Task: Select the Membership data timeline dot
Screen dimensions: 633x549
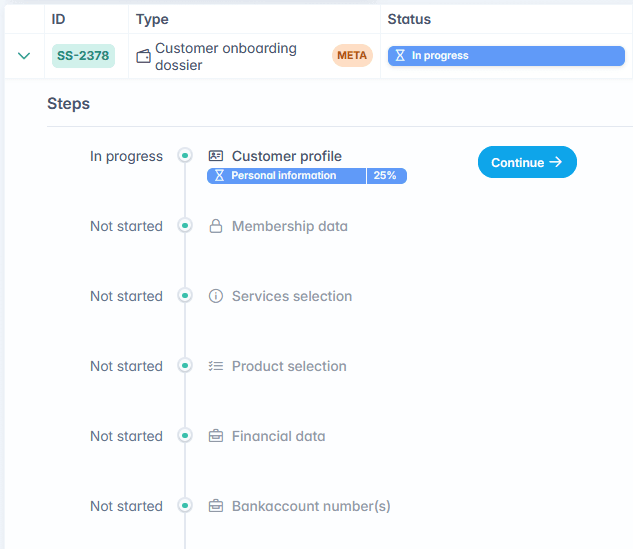Action: tap(184, 226)
